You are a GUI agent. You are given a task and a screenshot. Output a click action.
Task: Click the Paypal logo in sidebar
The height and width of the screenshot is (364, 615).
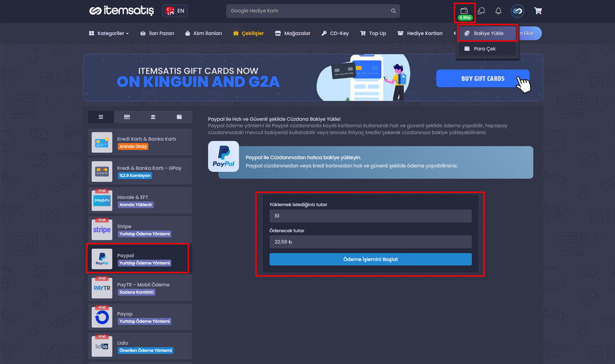click(x=102, y=259)
